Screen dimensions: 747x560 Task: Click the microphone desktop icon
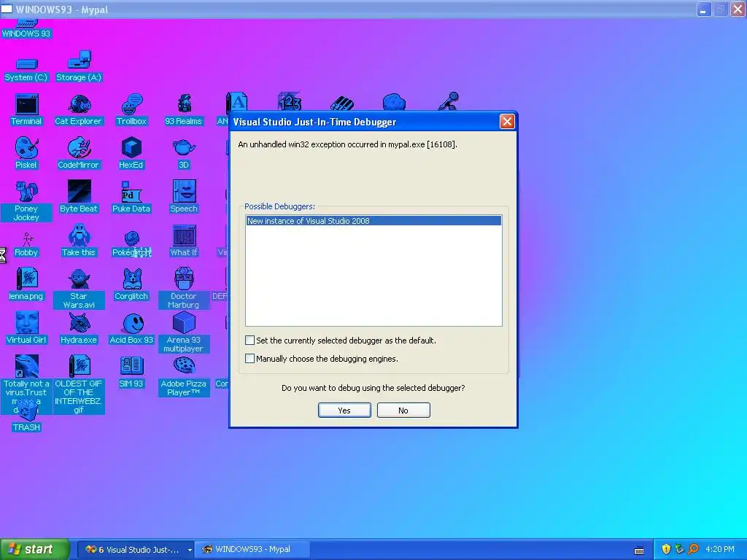(449, 101)
